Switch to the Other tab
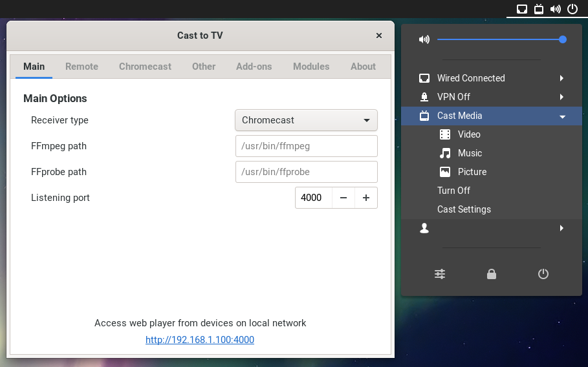588x367 pixels. (x=204, y=67)
